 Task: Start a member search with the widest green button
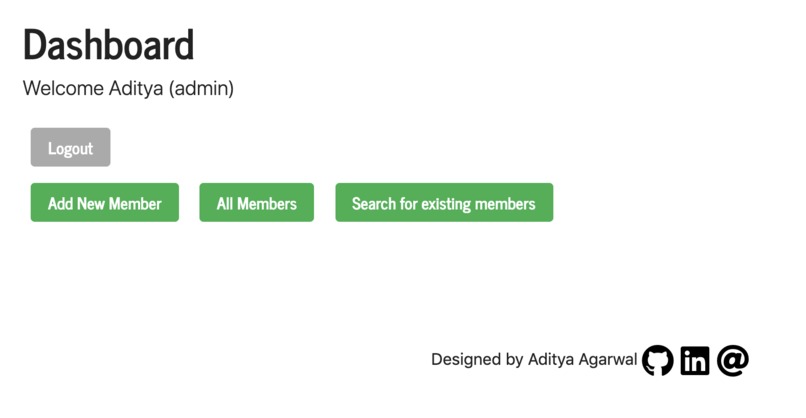tap(444, 203)
